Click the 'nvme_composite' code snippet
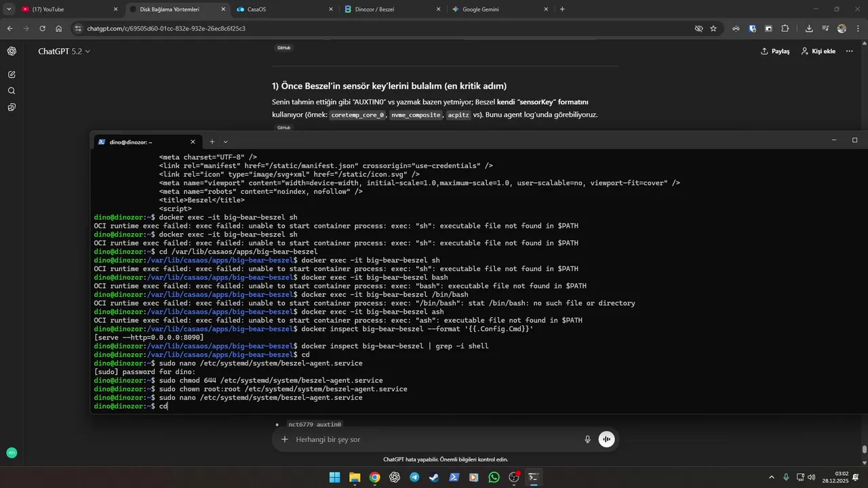Image resolution: width=868 pixels, height=488 pixels. point(416,115)
